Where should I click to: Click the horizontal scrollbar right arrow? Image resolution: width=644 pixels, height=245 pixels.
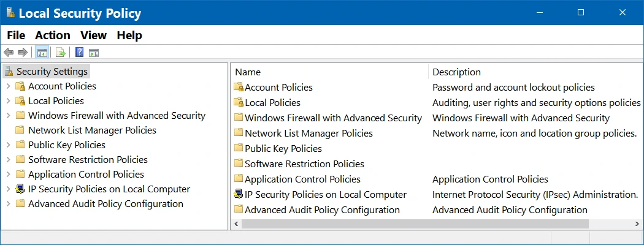[638, 224]
